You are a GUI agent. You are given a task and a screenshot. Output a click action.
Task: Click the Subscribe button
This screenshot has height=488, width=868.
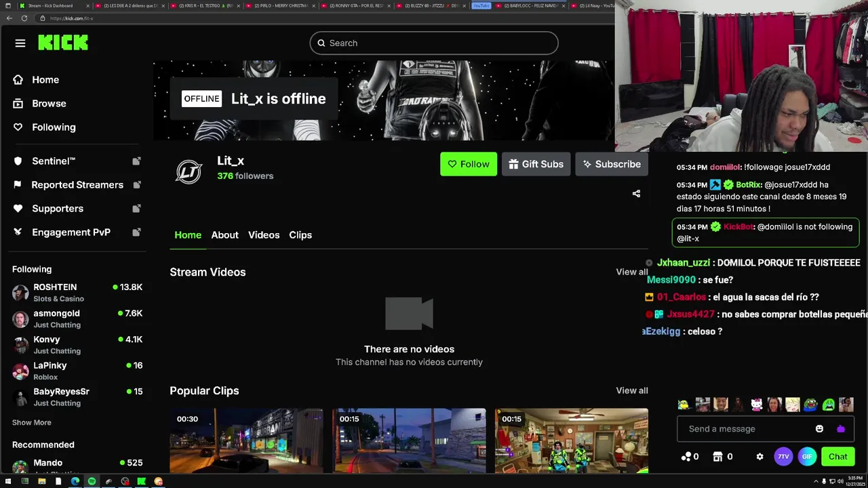pos(612,164)
